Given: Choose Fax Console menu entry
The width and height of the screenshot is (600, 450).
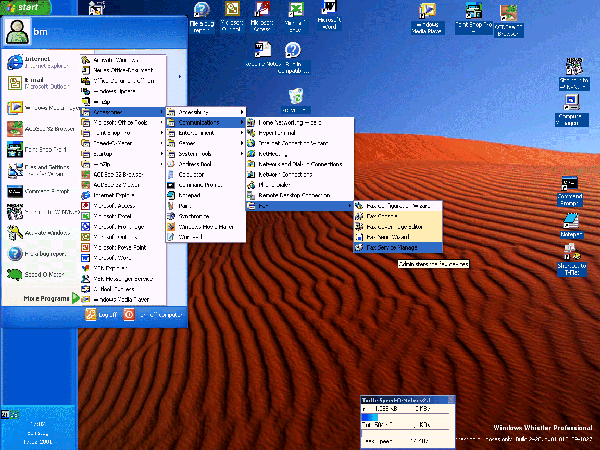Looking at the screenshot, I should tap(398, 216).
